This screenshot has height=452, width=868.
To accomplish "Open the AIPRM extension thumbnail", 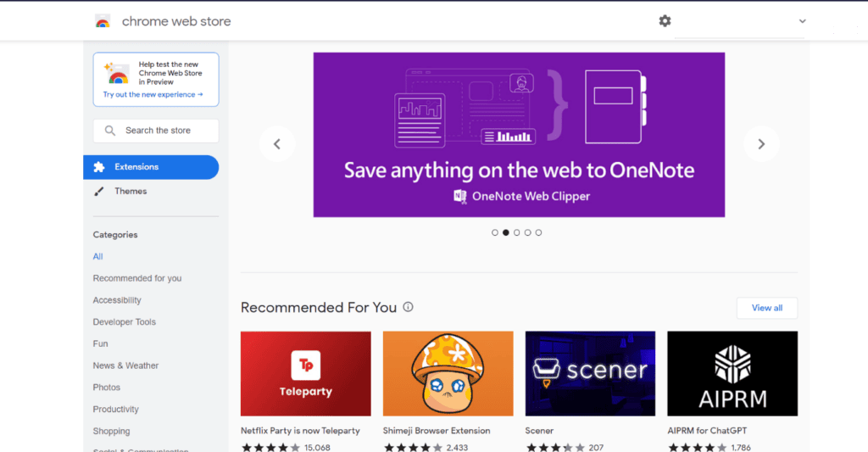I will (732, 374).
